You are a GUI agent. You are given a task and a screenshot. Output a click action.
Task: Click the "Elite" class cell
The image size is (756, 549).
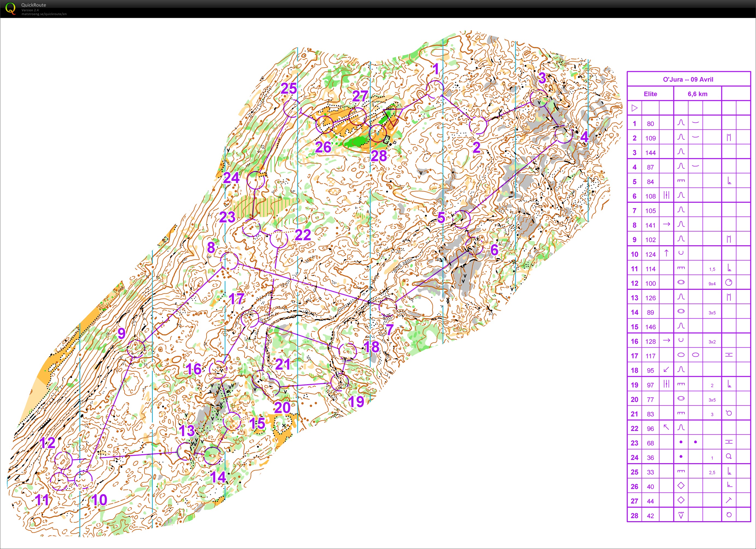650,94
